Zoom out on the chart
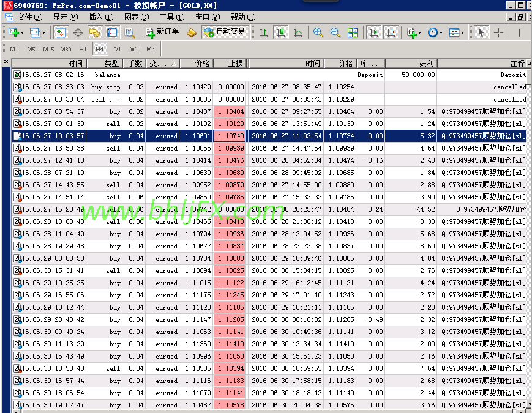The width and height of the screenshot is (532, 413). [x=335, y=32]
